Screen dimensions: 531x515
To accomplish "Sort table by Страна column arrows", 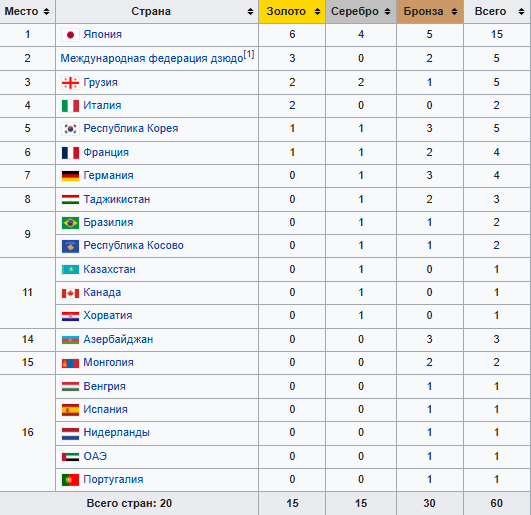I will [x=250, y=12].
